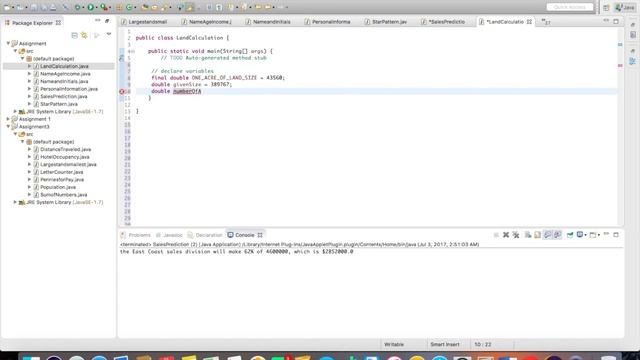Click 'Writable' in status bar
The width and height of the screenshot is (640, 360).
click(394, 344)
